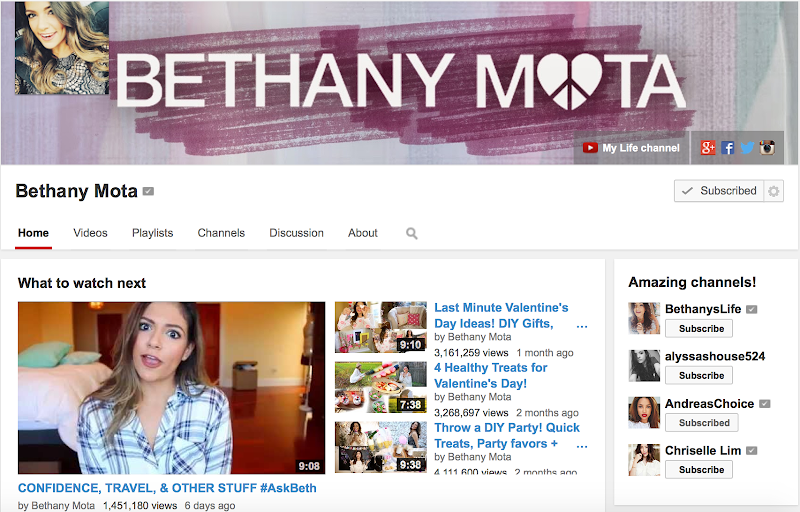Viewport: 800px width, 512px height.
Task: Click by Bethany Mota under featured video
Action: tap(56, 505)
